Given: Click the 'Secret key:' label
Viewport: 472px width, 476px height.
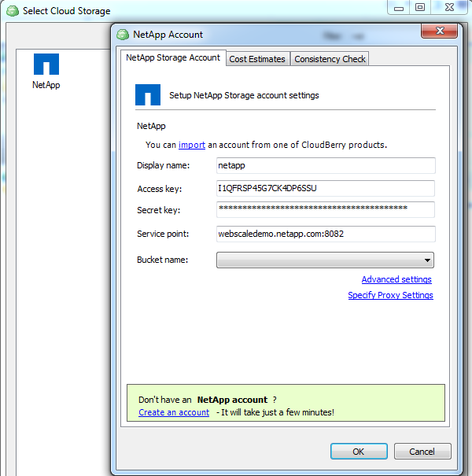Looking at the screenshot, I should [158, 210].
